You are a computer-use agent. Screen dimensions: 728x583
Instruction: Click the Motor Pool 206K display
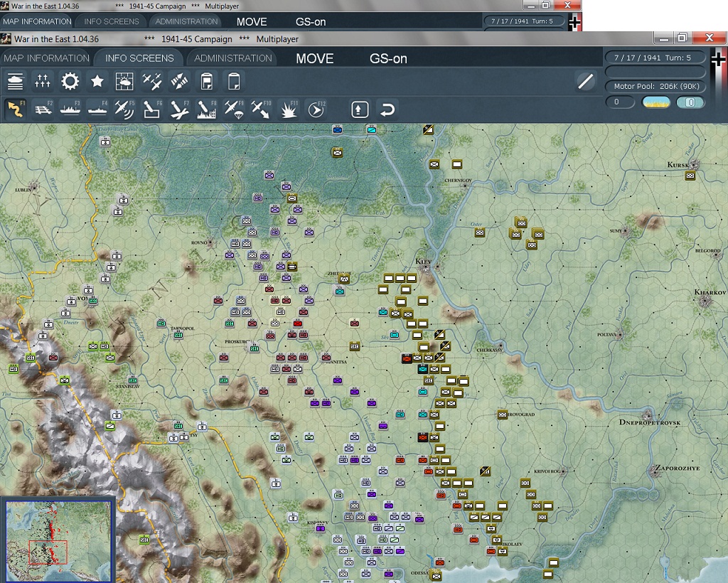coord(655,86)
